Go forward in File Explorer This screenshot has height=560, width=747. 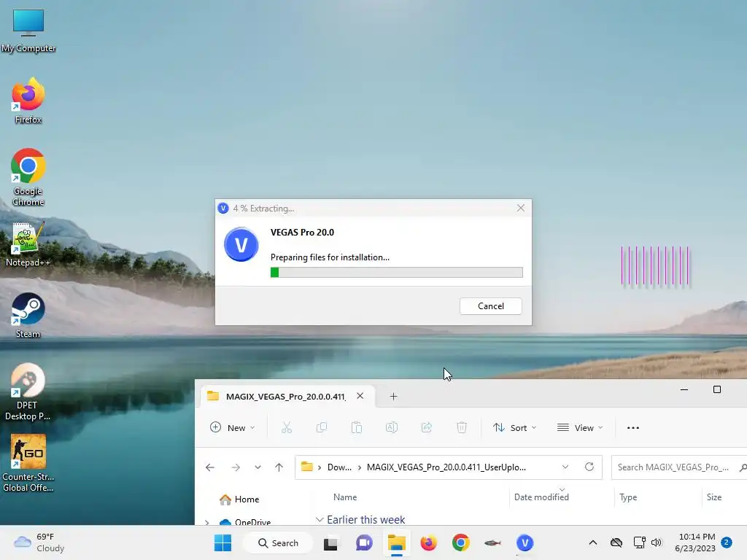point(236,467)
